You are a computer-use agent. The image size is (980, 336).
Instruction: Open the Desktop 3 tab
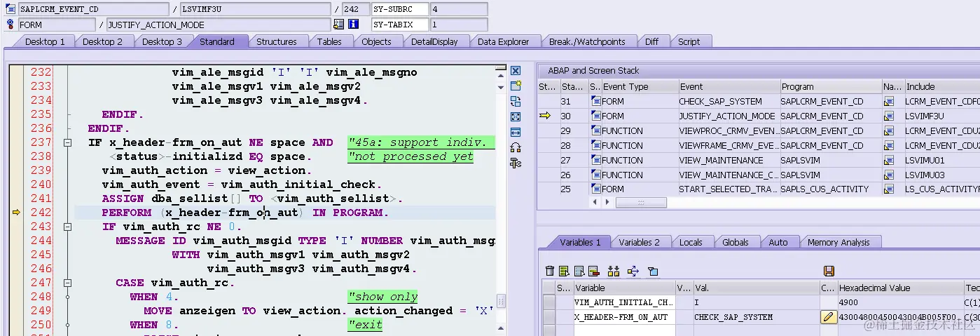[x=162, y=42]
